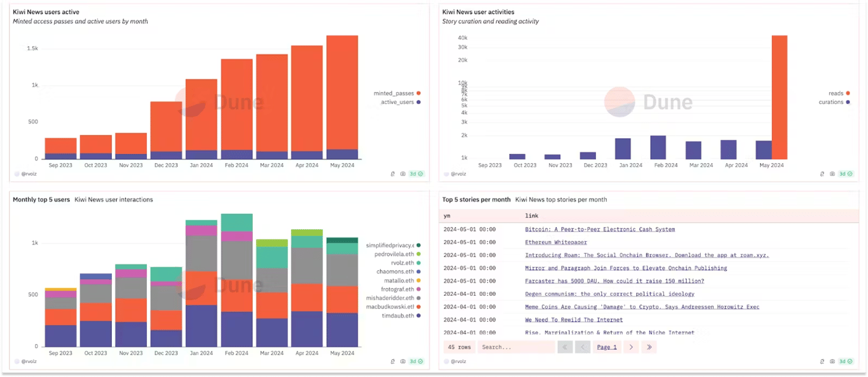Open 'Farcaster has 5000 DAU' story link

pyautogui.click(x=614, y=281)
